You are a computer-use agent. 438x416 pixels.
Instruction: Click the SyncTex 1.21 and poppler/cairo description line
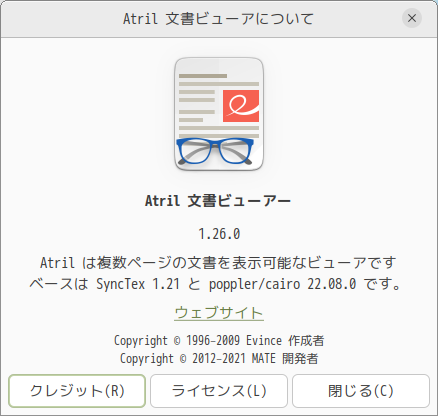(216, 284)
